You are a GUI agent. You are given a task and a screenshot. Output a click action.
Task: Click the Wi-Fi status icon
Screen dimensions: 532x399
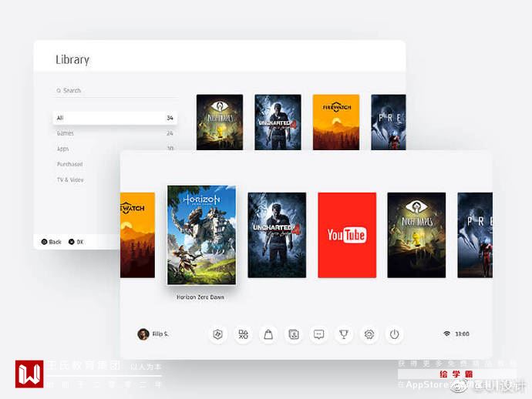[x=447, y=334]
